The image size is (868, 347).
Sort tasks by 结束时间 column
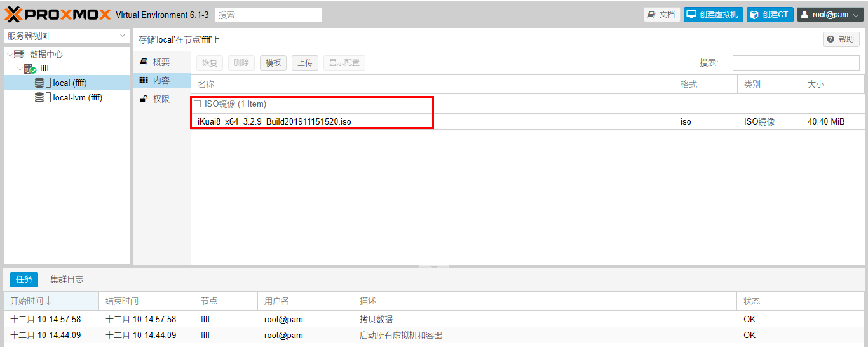[146, 301]
